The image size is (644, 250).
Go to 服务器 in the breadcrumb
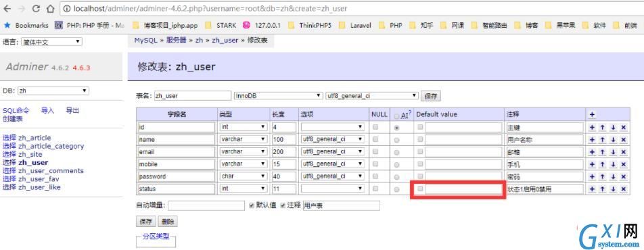176,41
